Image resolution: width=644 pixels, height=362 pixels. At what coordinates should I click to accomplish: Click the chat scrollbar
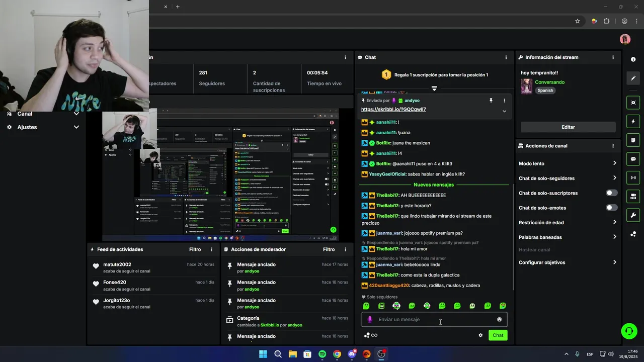513,236
